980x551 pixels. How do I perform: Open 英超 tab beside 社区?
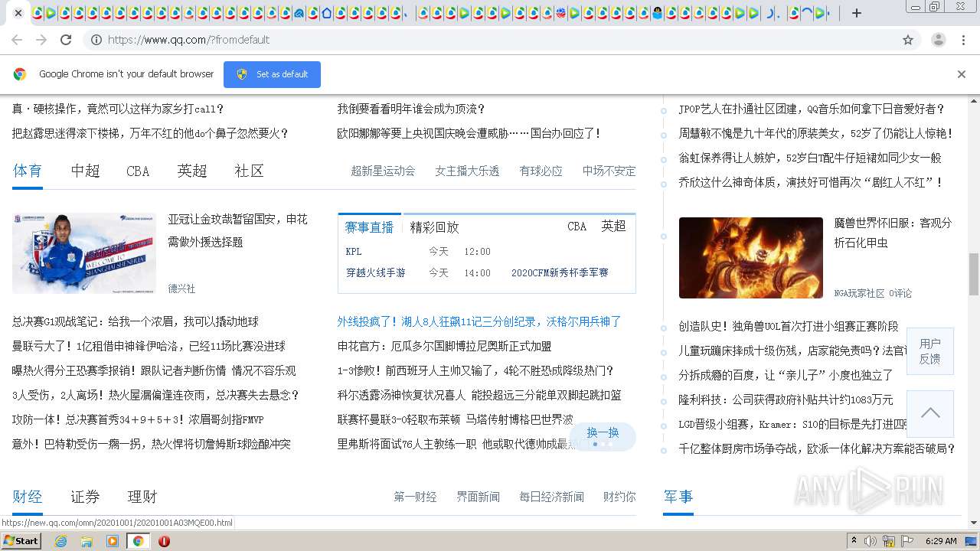192,171
